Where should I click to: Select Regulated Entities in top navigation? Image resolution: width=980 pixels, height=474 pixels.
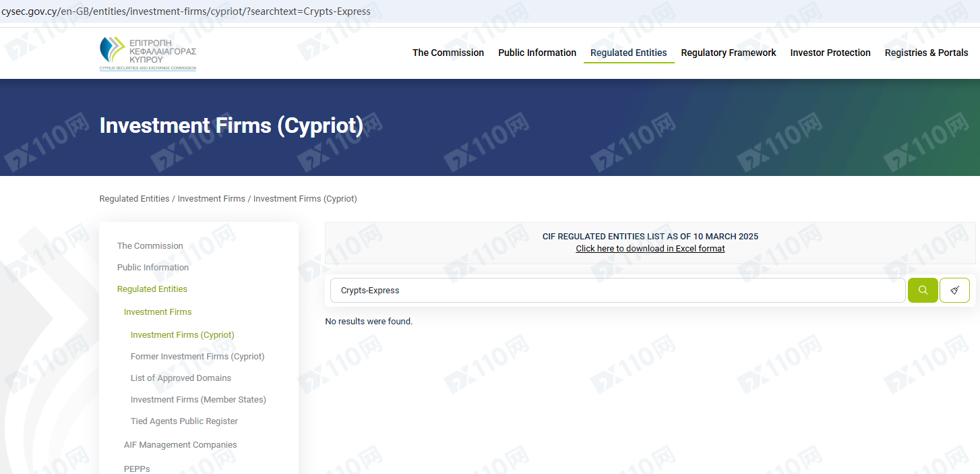click(x=628, y=53)
